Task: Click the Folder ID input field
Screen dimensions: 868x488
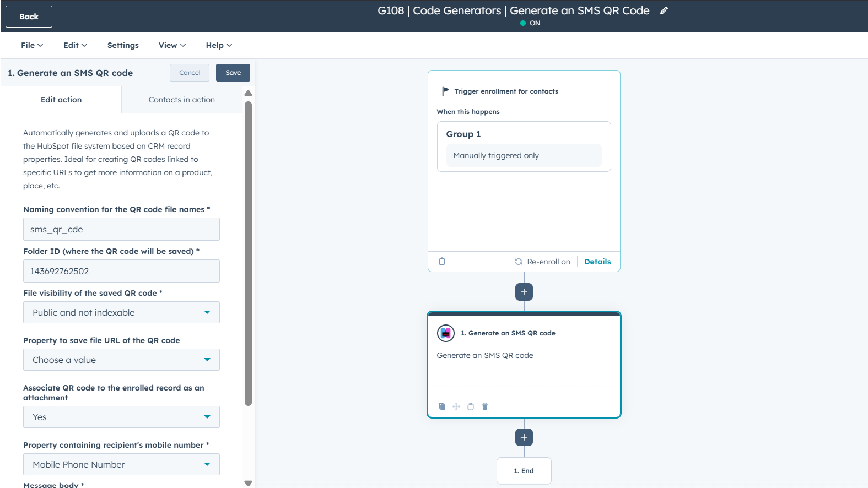Action: [x=121, y=271]
